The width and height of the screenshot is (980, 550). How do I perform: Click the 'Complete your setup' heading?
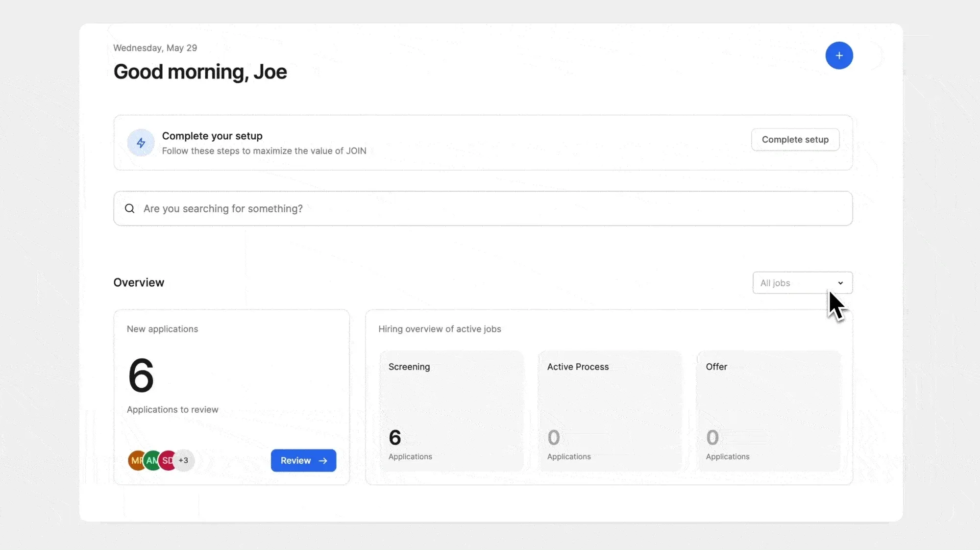[212, 136]
